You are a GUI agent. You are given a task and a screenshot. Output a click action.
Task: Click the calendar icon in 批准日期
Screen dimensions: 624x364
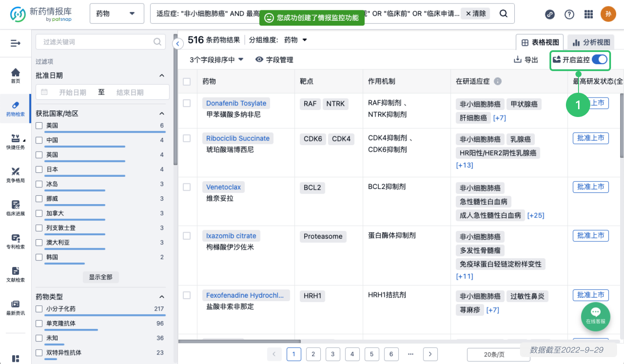coord(44,92)
